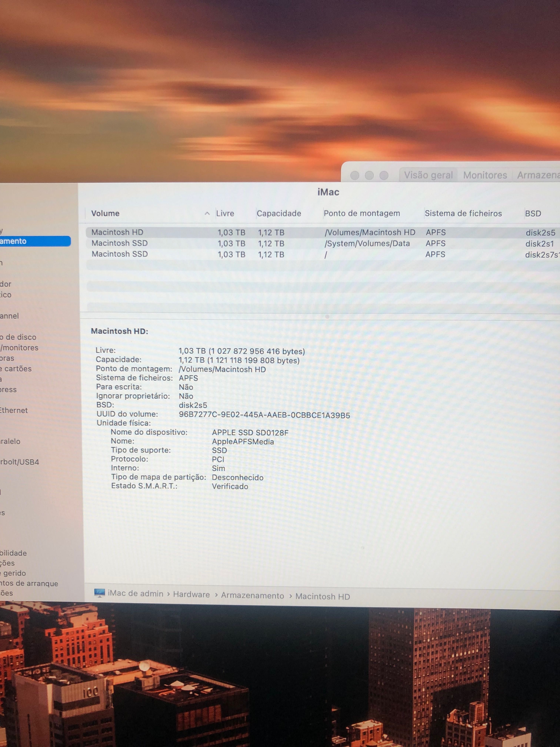This screenshot has width=560, height=747.
Task: Click the /System/Volumes/Data mount point cell
Action: (x=367, y=243)
